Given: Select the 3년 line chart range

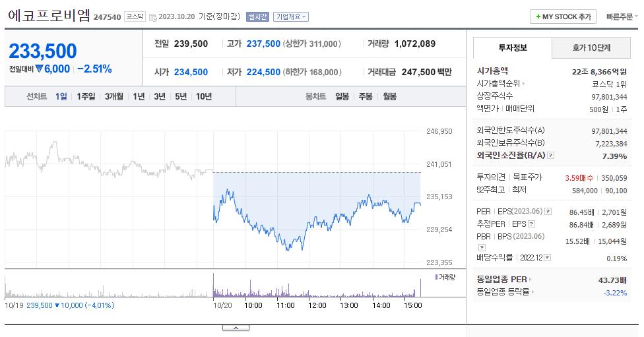Looking at the screenshot, I should tap(160, 96).
